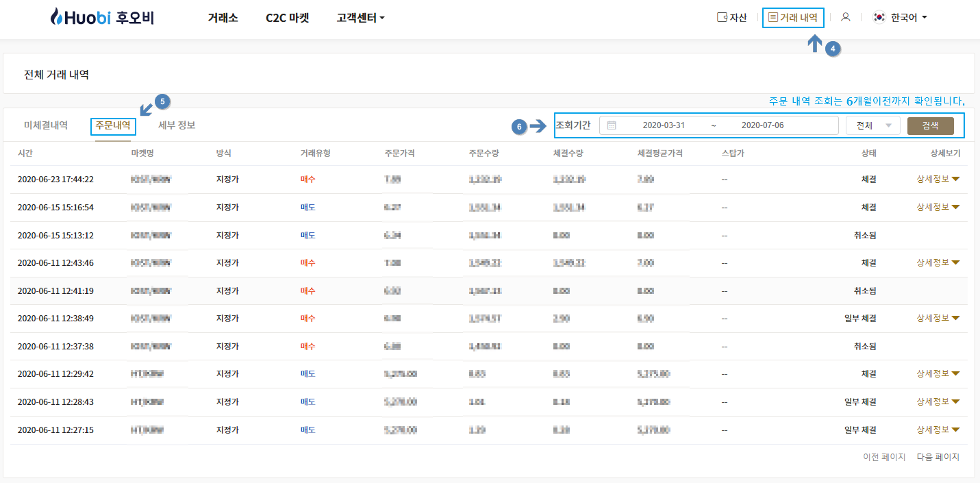Image resolution: width=980 pixels, height=483 pixels.
Task: Go to 이전 페이지 previous page
Action: [884, 457]
